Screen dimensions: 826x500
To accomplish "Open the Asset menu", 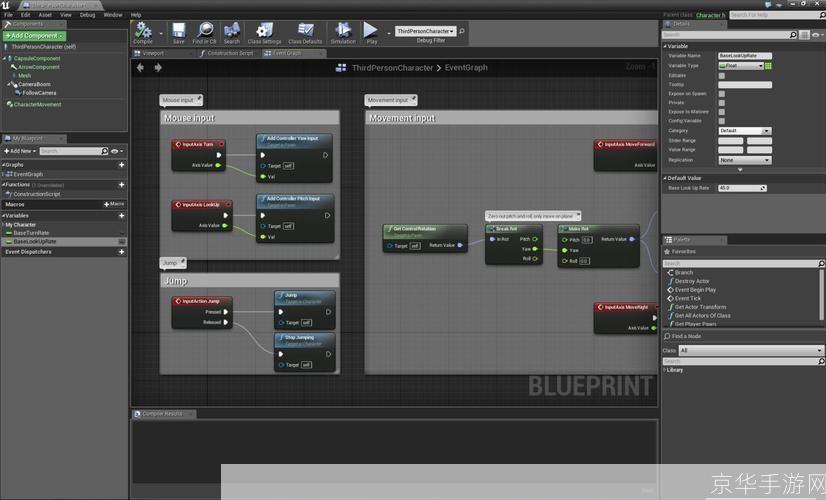I will (45, 15).
